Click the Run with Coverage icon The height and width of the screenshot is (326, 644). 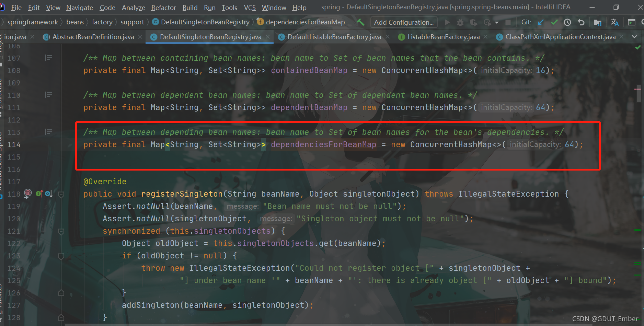pos(473,22)
